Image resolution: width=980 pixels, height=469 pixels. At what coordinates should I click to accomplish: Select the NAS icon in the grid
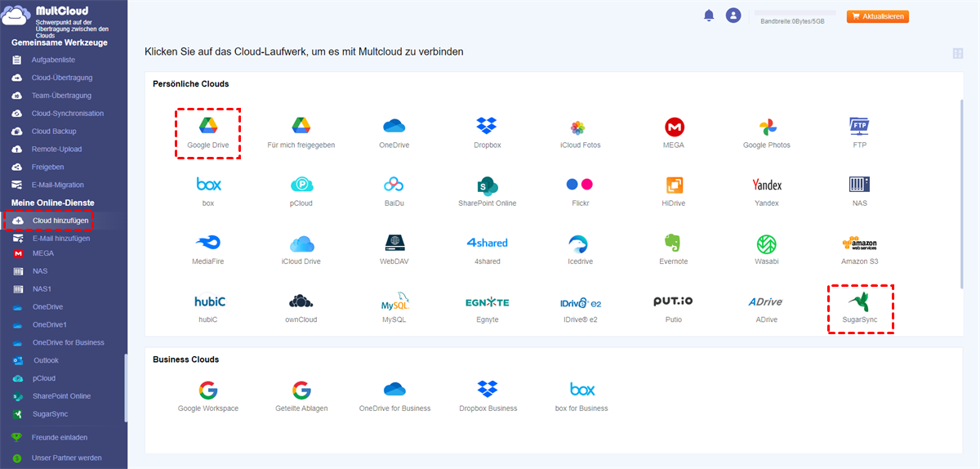click(859, 185)
